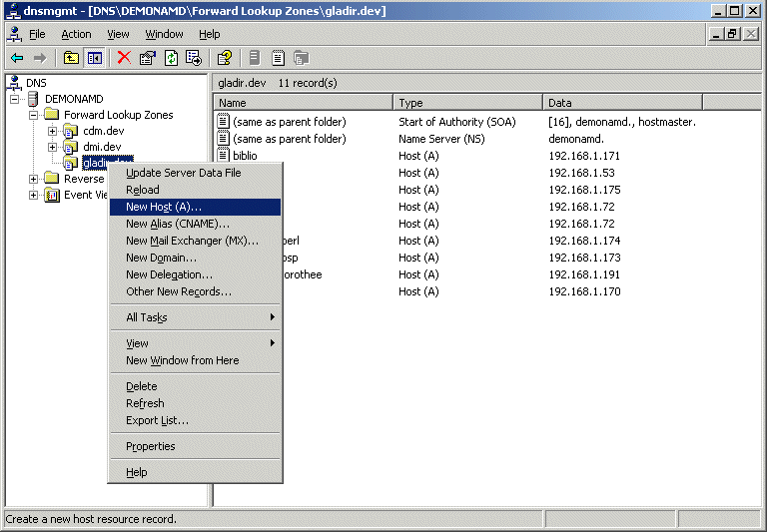The height and width of the screenshot is (532, 767).
Task: Toggle the Show/Hide Console Tree icon
Action: point(95,58)
